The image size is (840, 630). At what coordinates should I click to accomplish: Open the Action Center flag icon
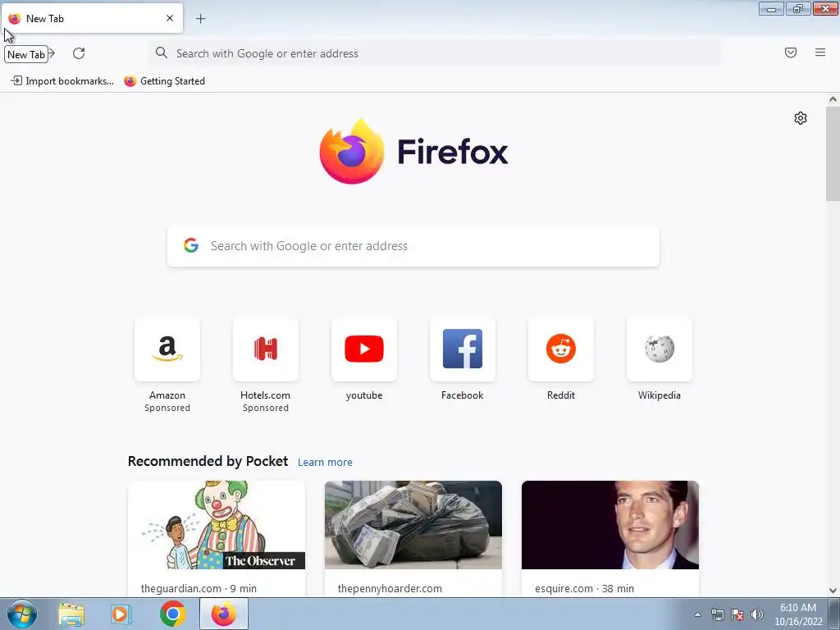coord(737,614)
